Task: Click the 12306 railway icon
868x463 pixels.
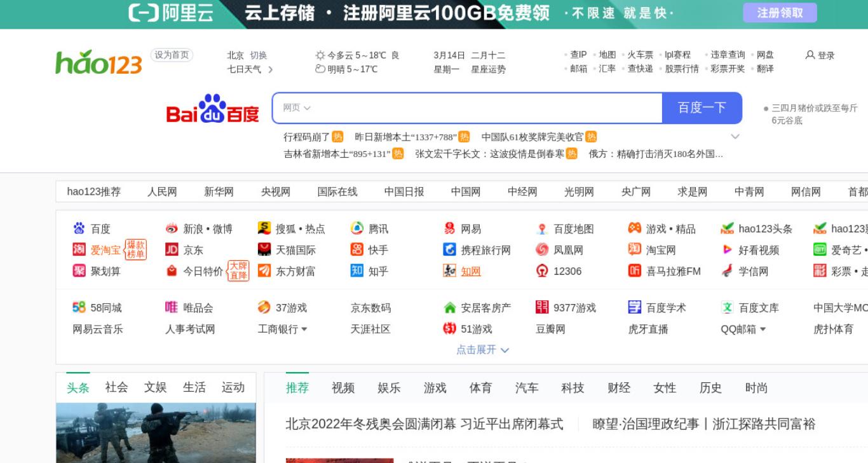Action: pos(542,271)
